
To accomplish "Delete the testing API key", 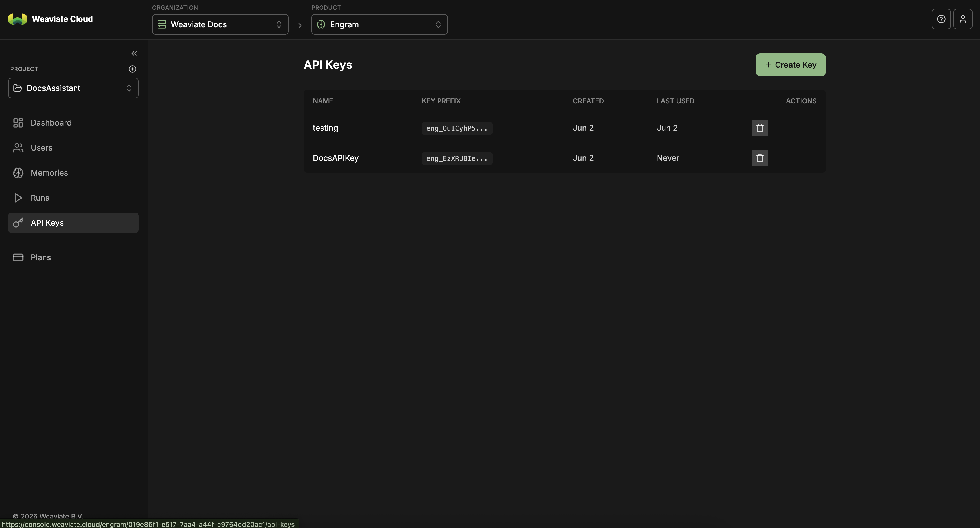I will 760,128.
